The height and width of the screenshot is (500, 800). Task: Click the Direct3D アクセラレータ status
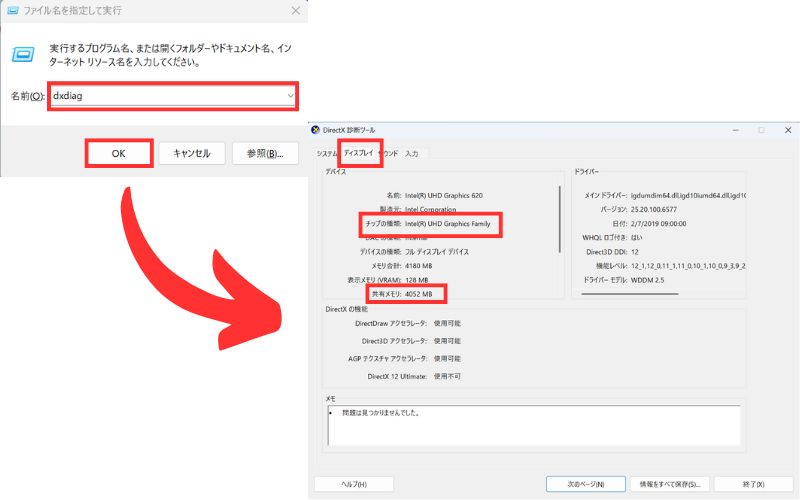447,341
